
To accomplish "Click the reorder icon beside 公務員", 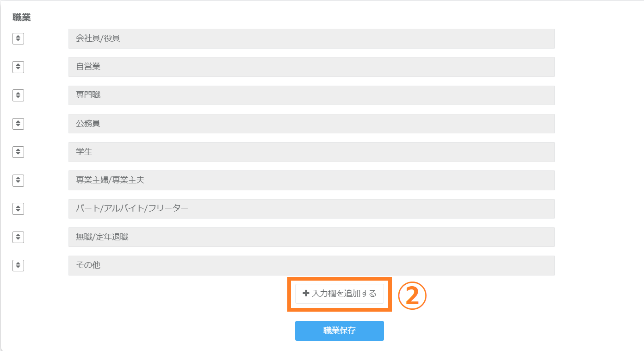I will pyautogui.click(x=18, y=124).
